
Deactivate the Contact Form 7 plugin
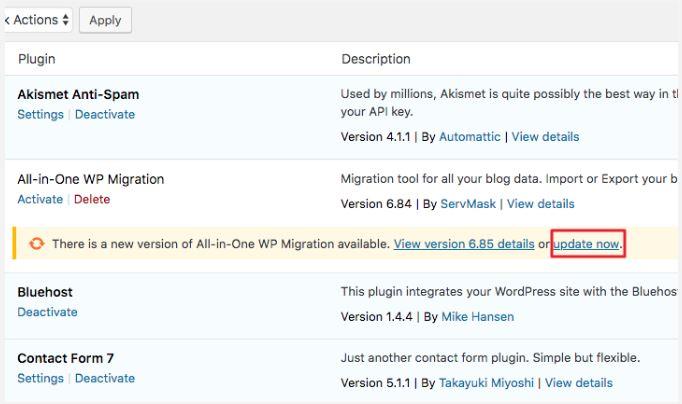[x=105, y=378]
